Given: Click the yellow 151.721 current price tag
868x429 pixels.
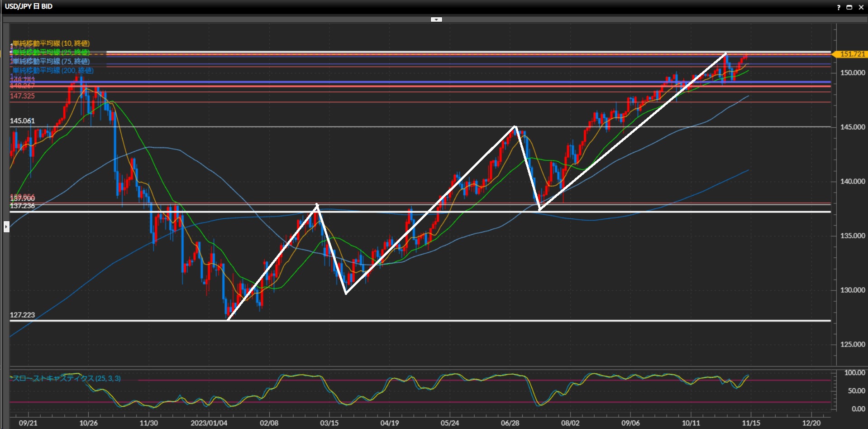Looking at the screenshot, I should click(x=851, y=54).
